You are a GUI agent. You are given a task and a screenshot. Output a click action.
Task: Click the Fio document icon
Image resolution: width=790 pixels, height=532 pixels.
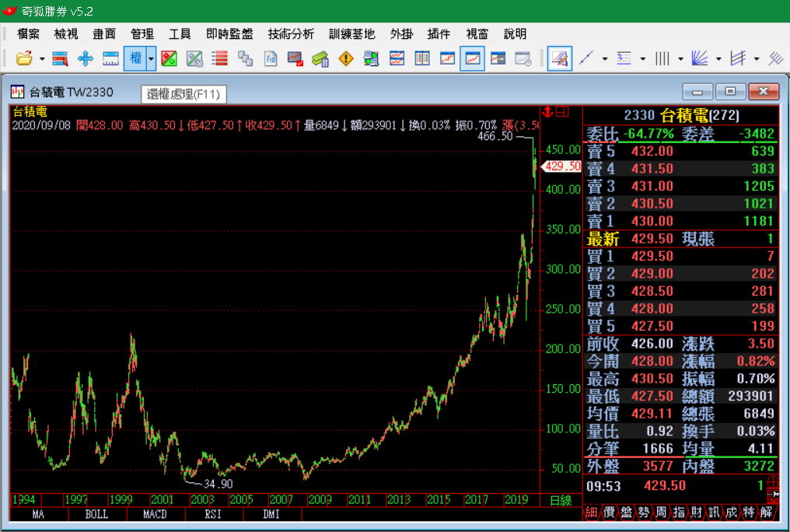click(x=271, y=58)
